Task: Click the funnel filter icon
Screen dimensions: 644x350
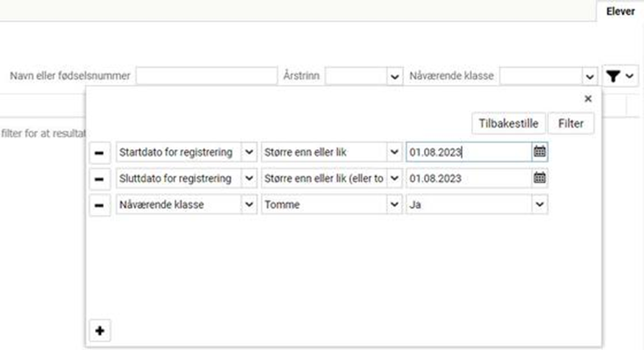Action: pyautogui.click(x=612, y=76)
